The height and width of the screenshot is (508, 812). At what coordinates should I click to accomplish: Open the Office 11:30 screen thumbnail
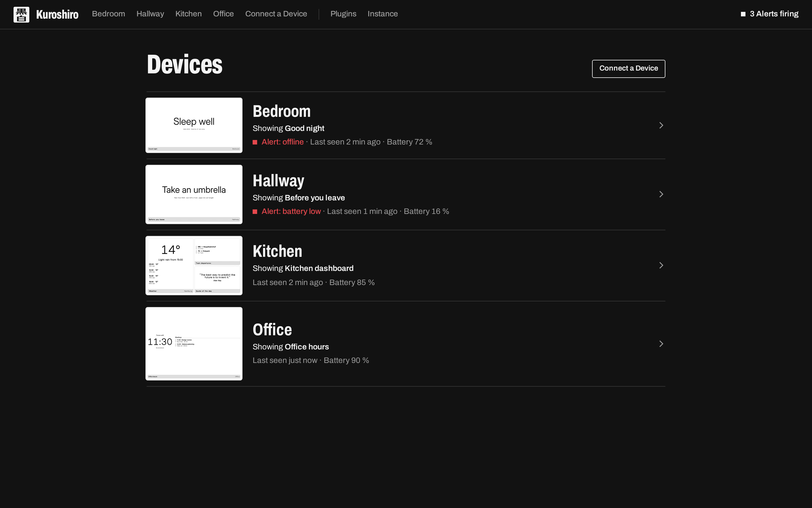pyautogui.click(x=194, y=344)
